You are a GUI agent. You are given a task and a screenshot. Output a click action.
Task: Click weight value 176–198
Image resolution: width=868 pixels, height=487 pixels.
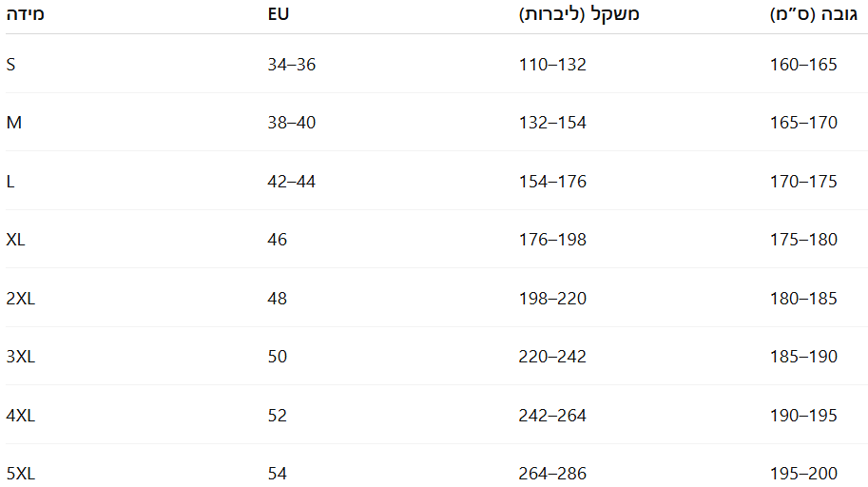coord(552,240)
